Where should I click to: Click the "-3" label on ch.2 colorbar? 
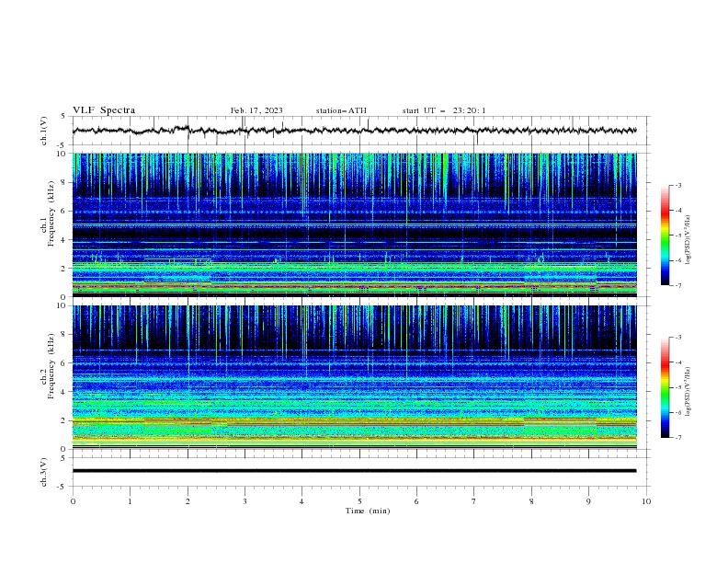(x=677, y=338)
